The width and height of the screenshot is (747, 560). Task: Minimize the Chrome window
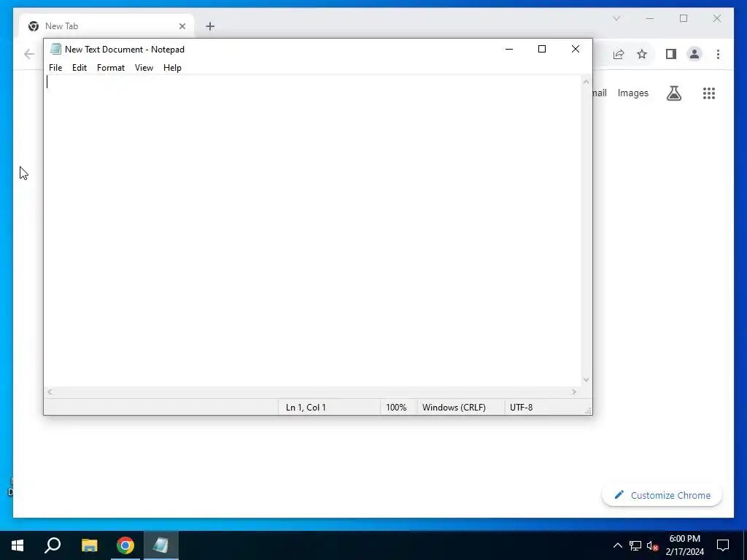pyautogui.click(x=649, y=18)
